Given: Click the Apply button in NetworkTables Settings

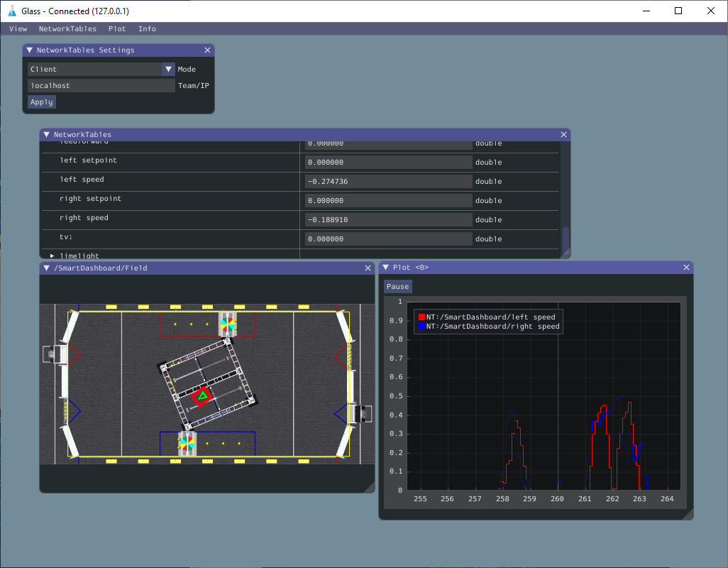Looking at the screenshot, I should coord(40,102).
